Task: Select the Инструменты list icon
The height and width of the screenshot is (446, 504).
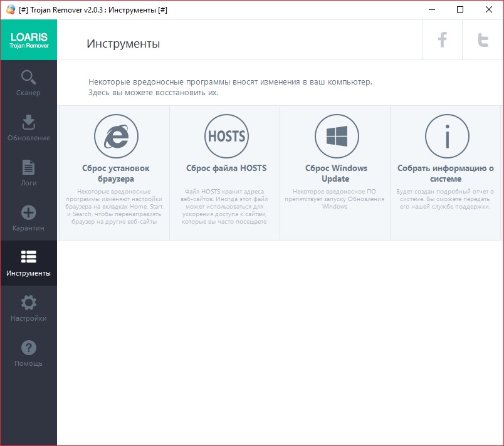Action: (x=29, y=257)
